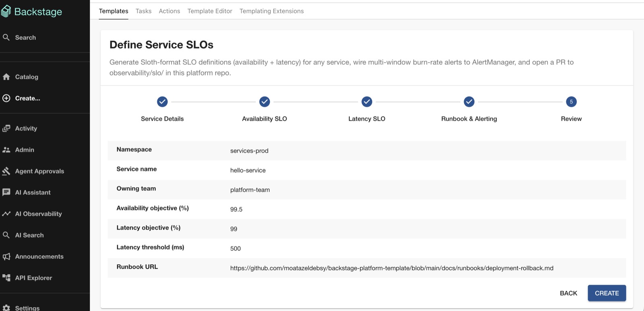Click the latency objective value 99
Screen dimensions: 644x311
click(234, 229)
